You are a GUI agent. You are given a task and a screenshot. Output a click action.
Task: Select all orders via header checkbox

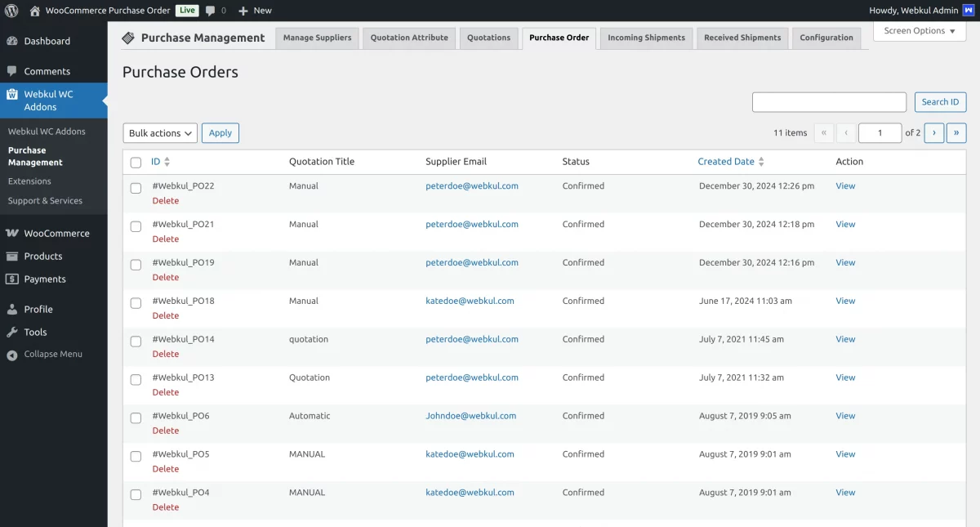coord(136,162)
